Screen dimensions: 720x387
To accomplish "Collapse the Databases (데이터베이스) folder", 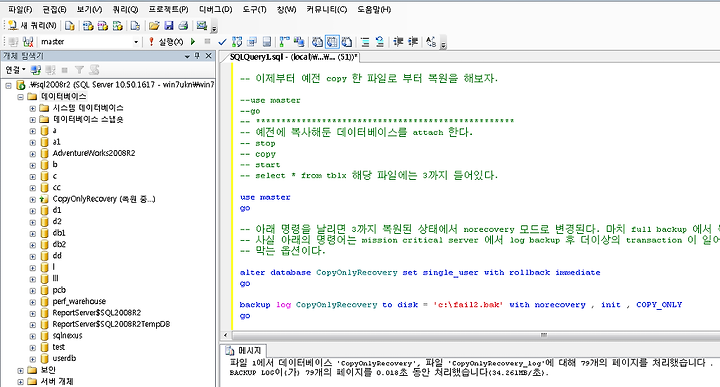I will (x=21, y=97).
